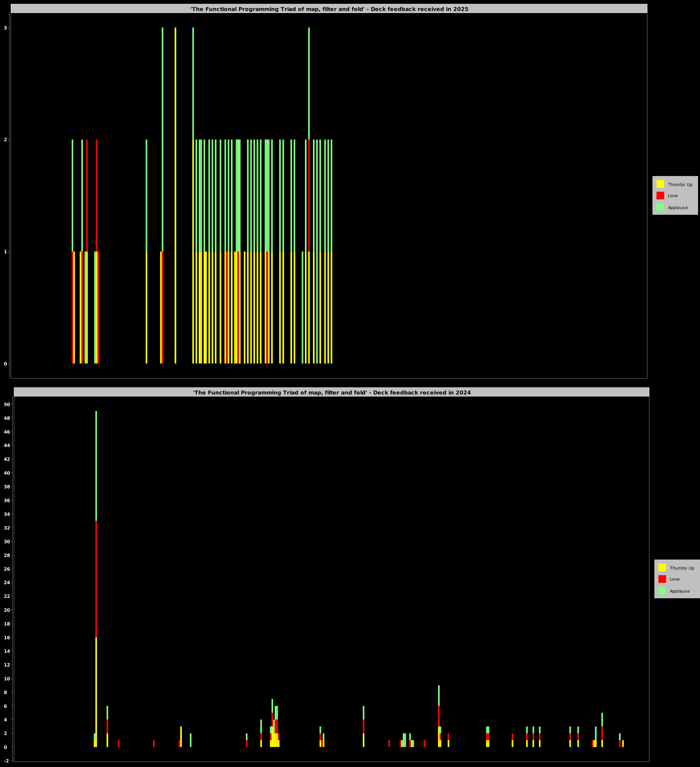Click the yellow segment of the tallest 2024 bar
This screenshot has width=700, height=767.
pos(96,690)
